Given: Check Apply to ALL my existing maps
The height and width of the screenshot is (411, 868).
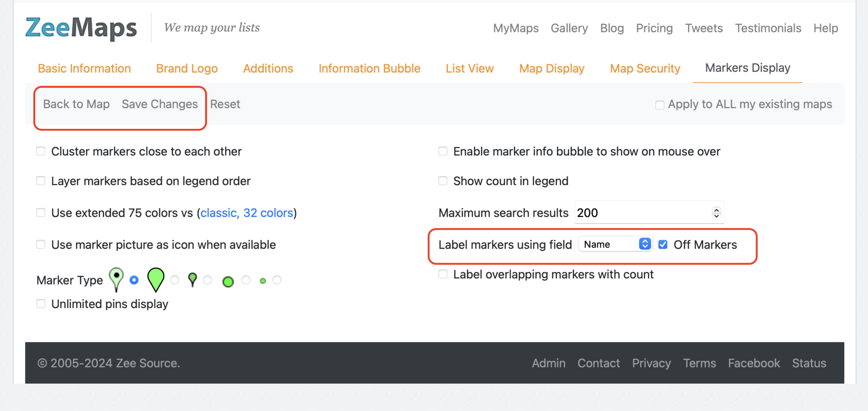Looking at the screenshot, I should (x=659, y=105).
